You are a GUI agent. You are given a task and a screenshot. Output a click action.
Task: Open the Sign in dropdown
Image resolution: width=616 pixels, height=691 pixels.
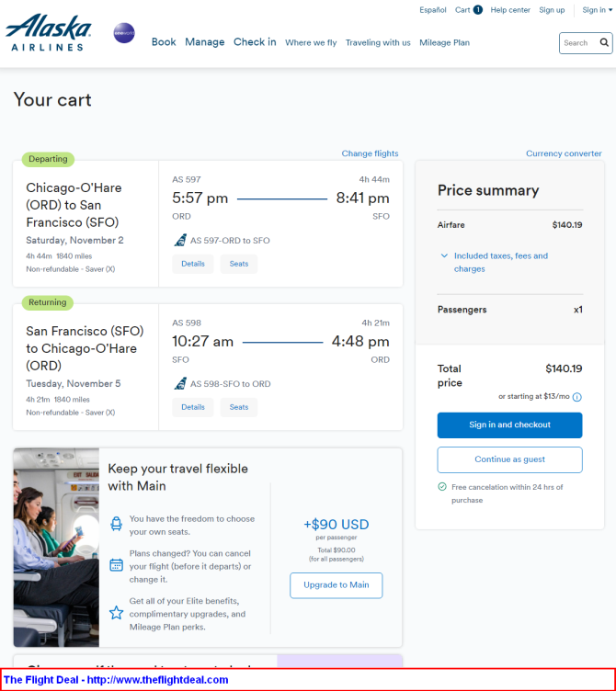click(x=597, y=10)
